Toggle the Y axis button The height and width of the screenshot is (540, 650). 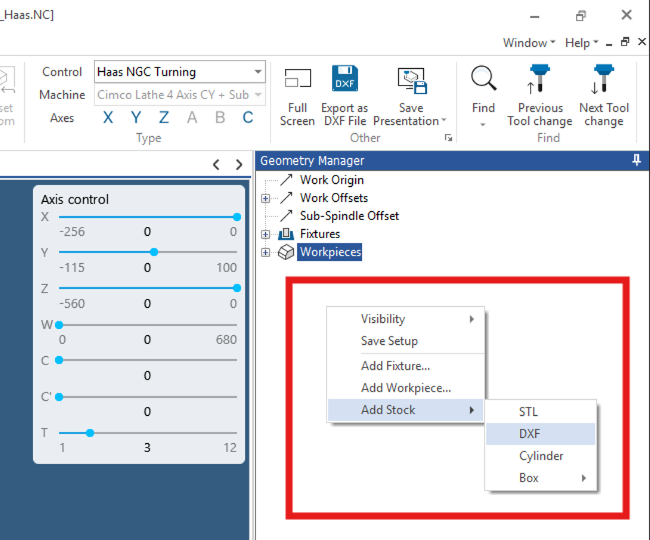coord(136,118)
